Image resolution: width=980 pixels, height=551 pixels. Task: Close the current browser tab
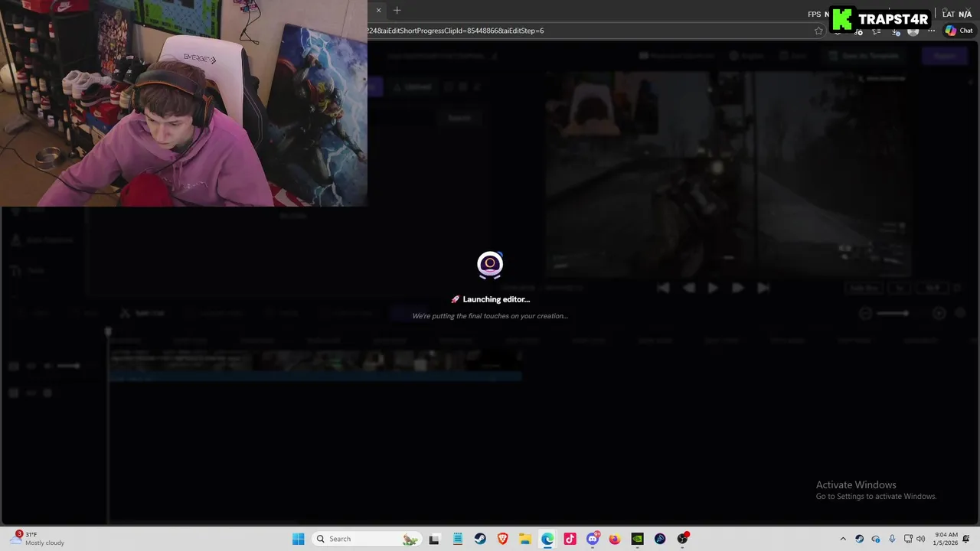378,10
